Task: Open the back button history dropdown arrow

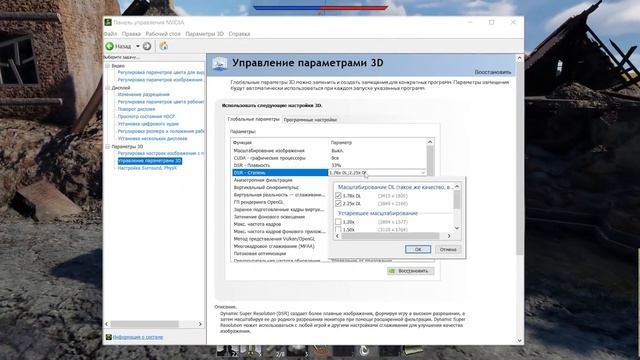Action: click(x=138, y=46)
